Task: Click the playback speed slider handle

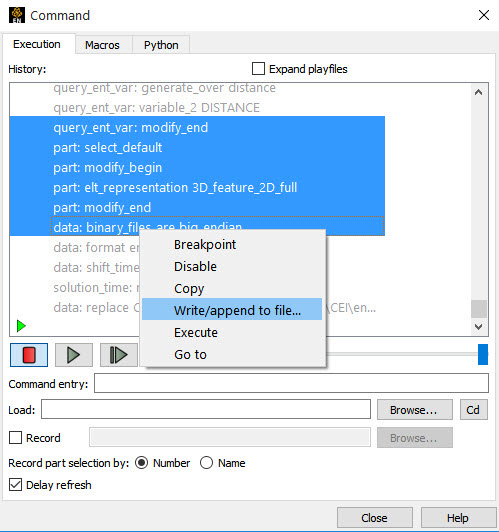Action: pos(483,355)
